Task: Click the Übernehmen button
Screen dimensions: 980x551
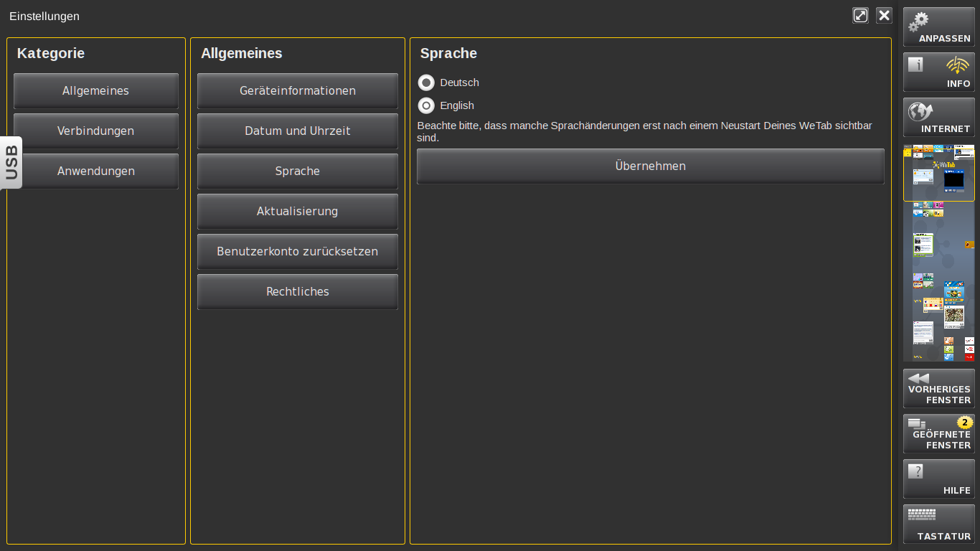Action: 650,166
